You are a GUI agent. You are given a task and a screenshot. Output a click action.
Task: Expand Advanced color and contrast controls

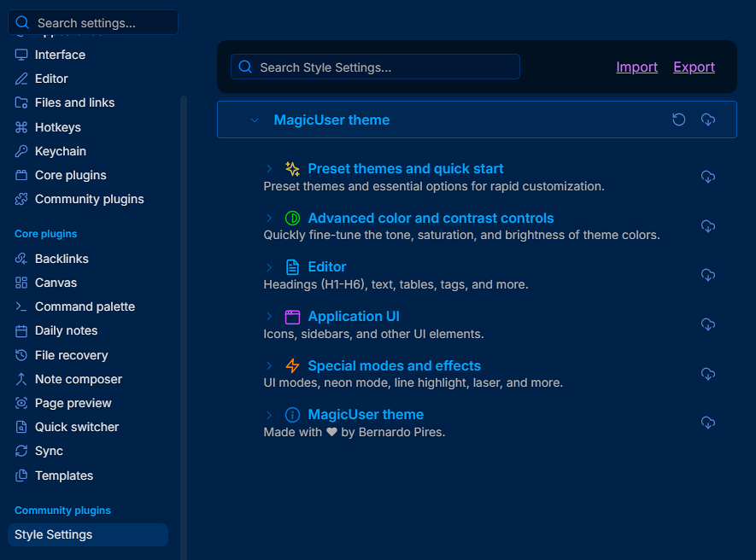[269, 219]
